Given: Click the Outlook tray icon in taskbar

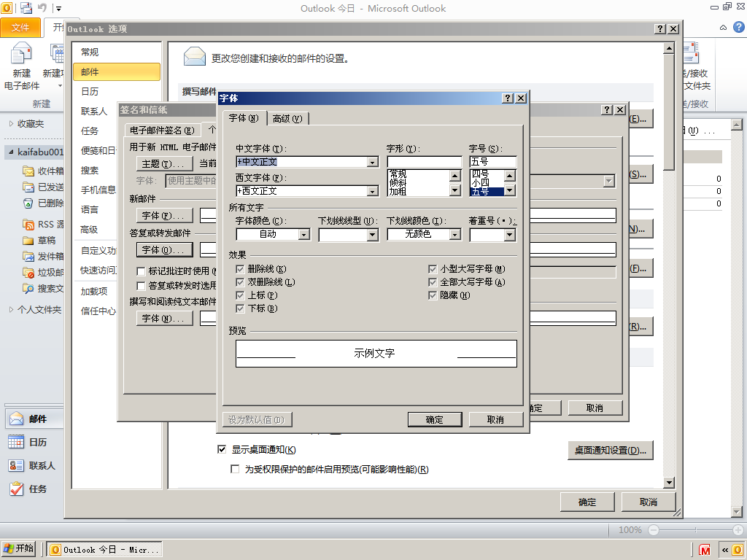Looking at the screenshot, I should [x=738, y=550].
